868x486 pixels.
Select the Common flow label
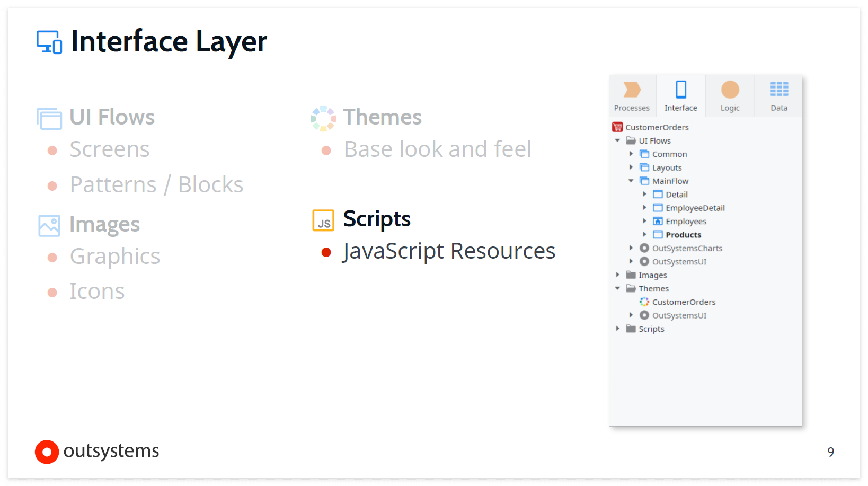670,154
